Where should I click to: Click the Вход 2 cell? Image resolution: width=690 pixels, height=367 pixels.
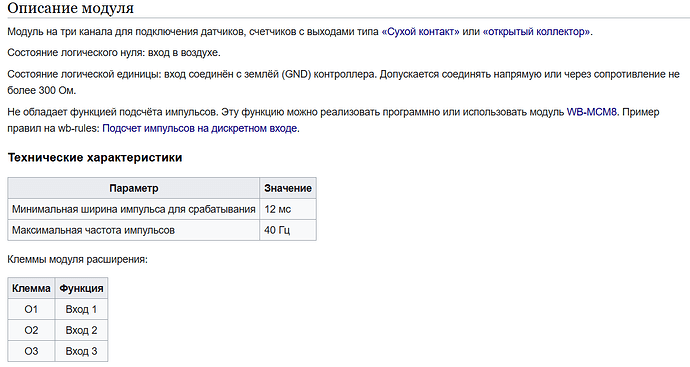pos(81,330)
